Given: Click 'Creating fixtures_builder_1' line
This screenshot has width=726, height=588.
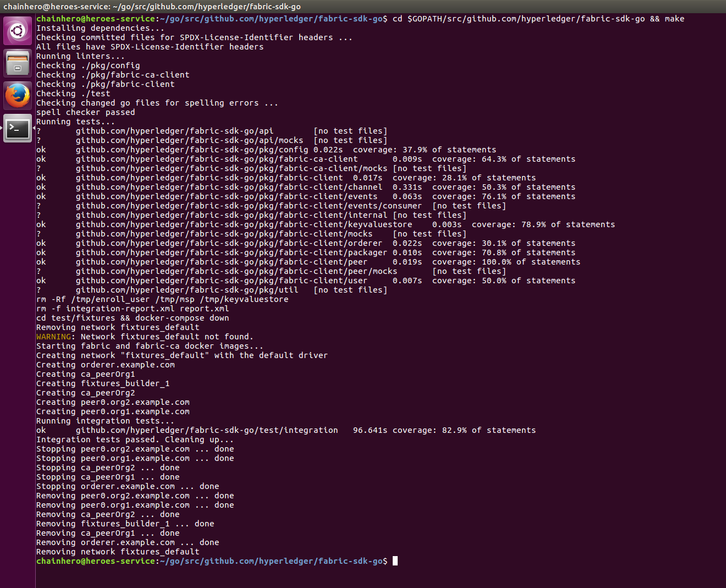Looking at the screenshot, I should 103,383.
